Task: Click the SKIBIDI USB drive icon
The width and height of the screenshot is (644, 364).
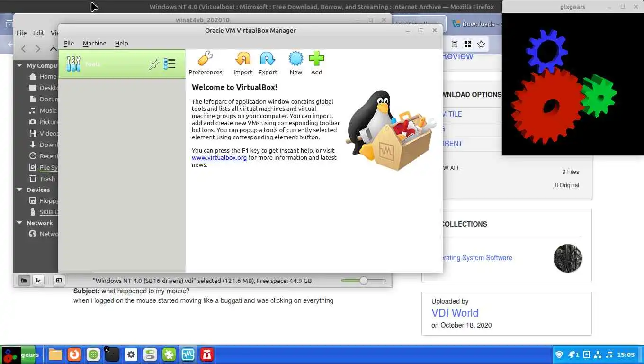Action: 33,212
